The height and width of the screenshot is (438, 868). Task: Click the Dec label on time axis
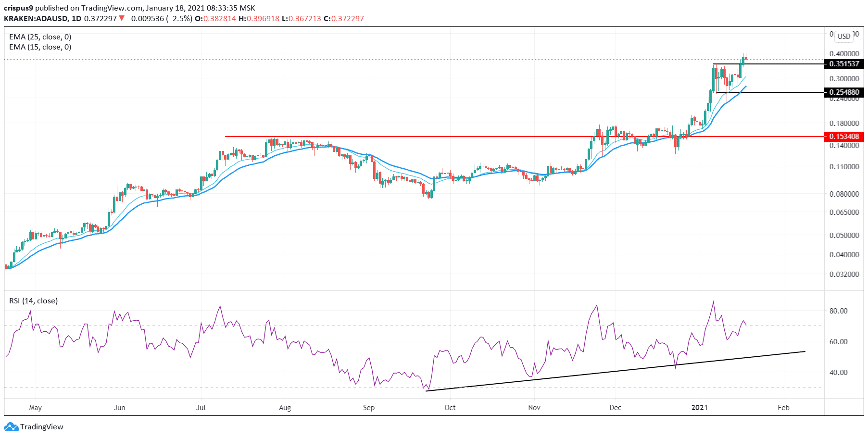pyautogui.click(x=616, y=407)
